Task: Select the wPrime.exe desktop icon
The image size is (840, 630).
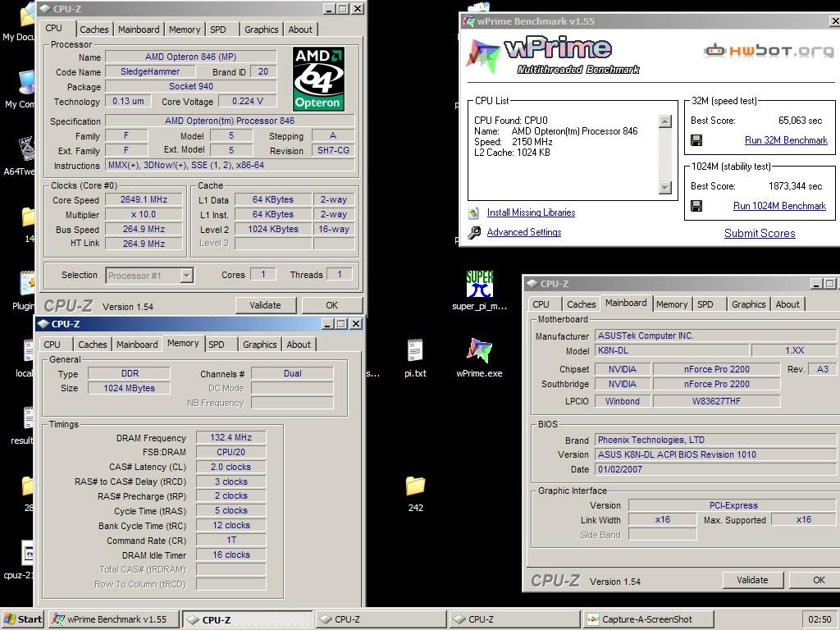Action: pos(479,350)
